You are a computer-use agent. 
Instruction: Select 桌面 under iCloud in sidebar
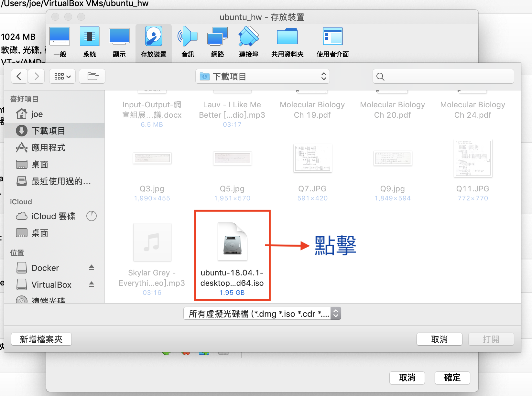54,233
